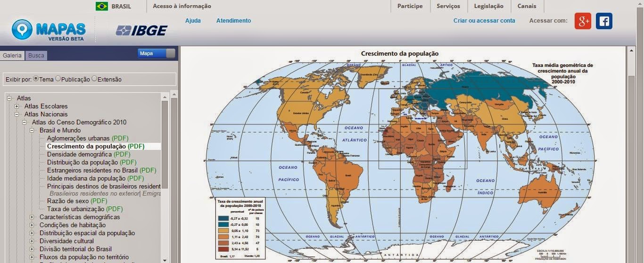The height and width of the screenshot is (263, 644).
Task: Open the Serviços menu
Action: [448, 6]
